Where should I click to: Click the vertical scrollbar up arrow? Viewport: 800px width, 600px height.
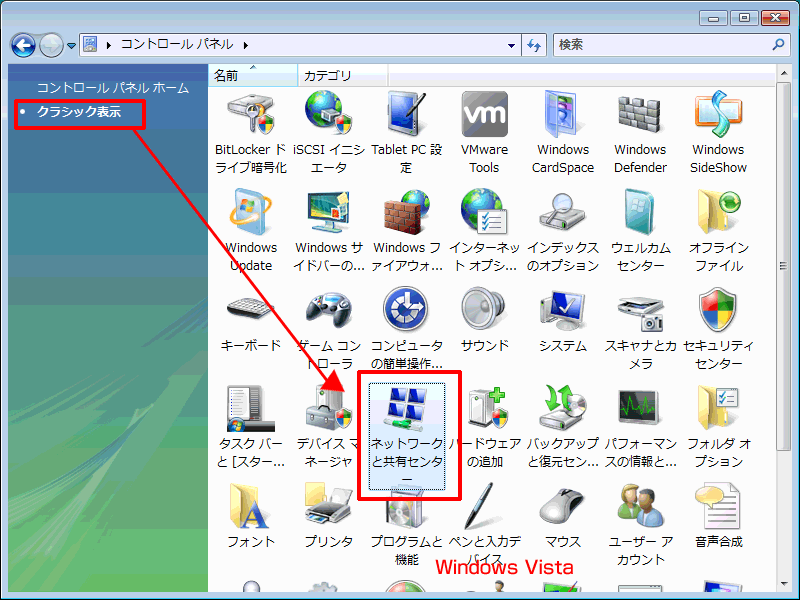pos(784,74)
